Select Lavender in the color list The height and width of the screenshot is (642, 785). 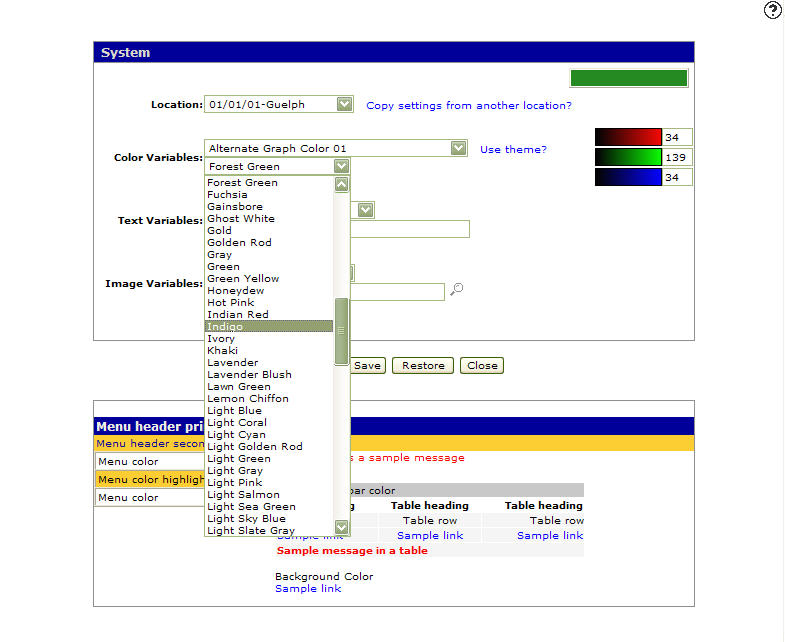[x=269, y=363]
